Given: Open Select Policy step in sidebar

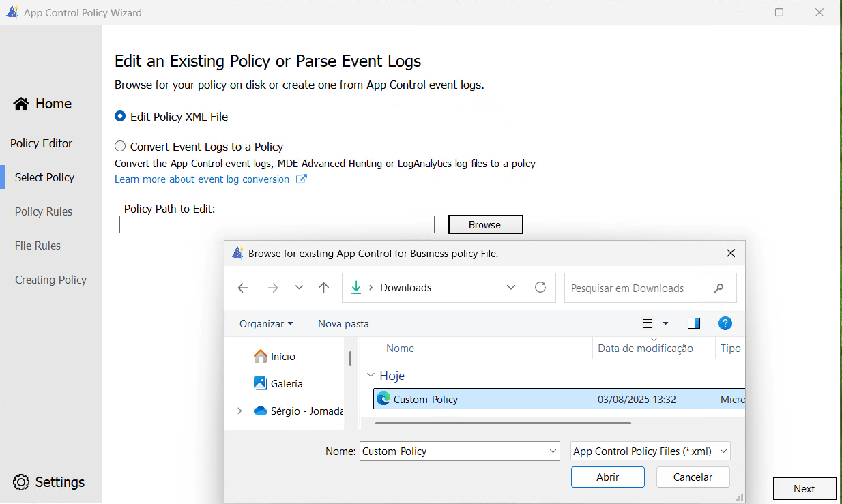Looking at the screenshot, I should tap(44, 177).
